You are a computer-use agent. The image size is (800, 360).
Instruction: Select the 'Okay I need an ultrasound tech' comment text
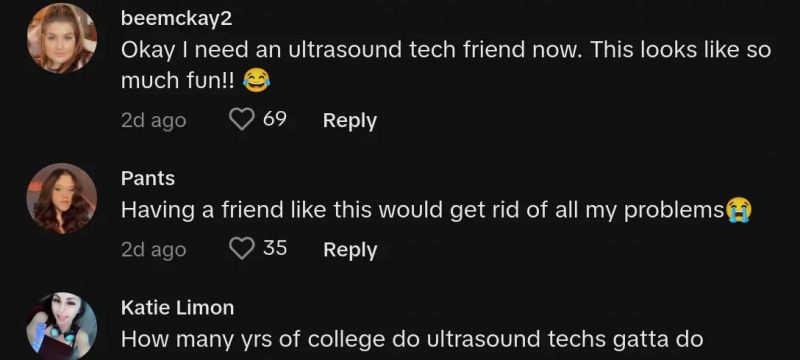[446, 65]
